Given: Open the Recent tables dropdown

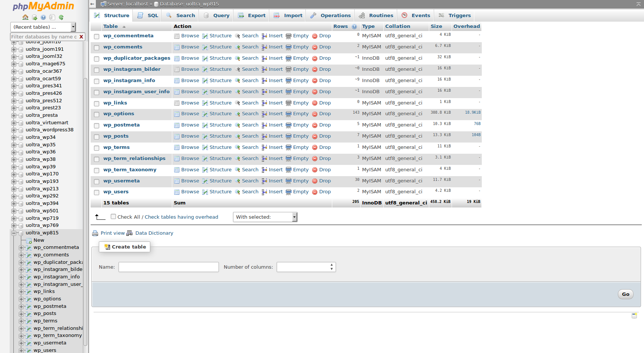Looking at the screenshot, I should tap(43, 27).
